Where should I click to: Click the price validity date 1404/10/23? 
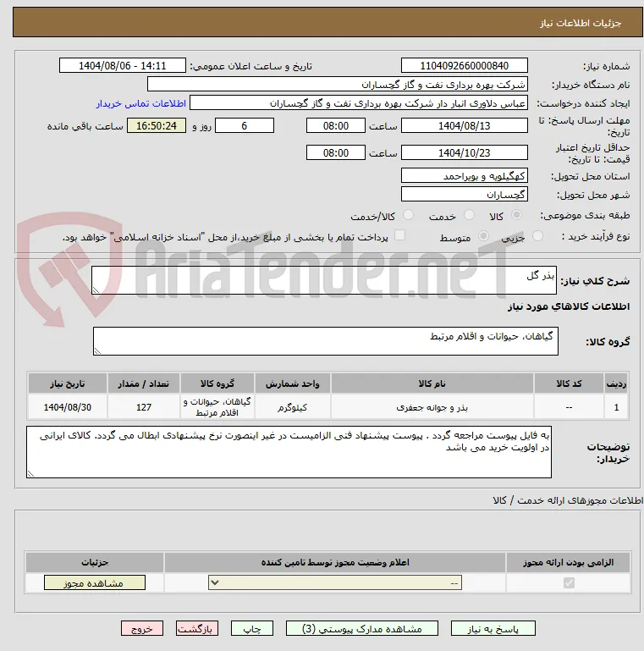click(x=465, y=152)
